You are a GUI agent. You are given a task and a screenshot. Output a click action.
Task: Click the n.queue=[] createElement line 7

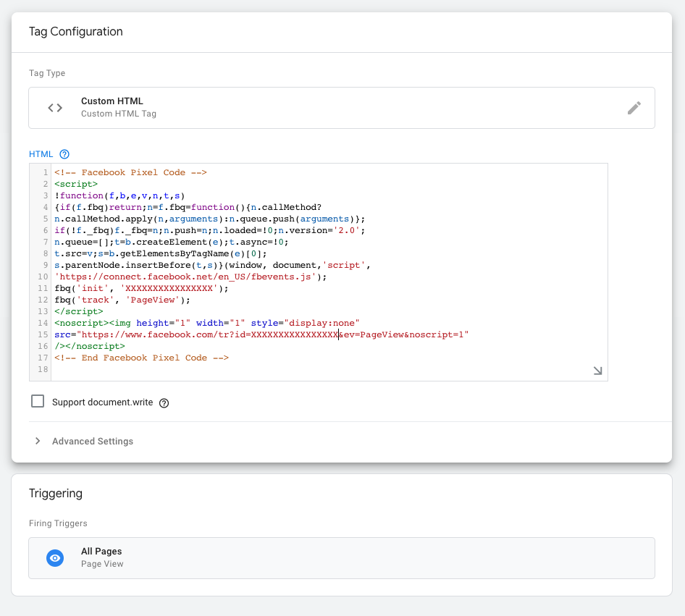(171, 242)
